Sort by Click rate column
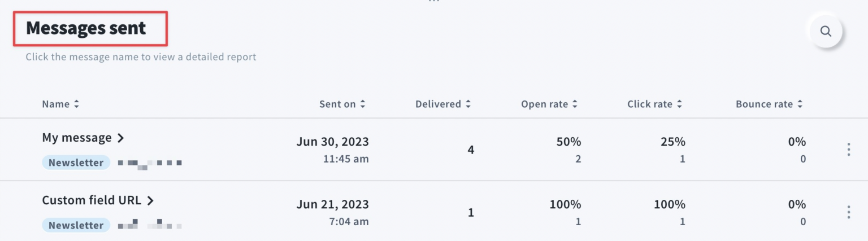Viewport: 868px width, 241px height. [x=654, y=104]
